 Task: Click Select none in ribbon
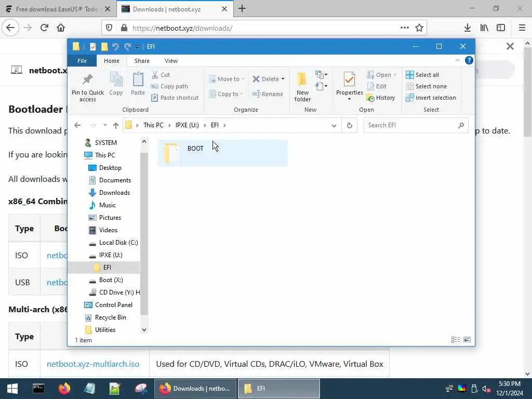click(426, 86)
